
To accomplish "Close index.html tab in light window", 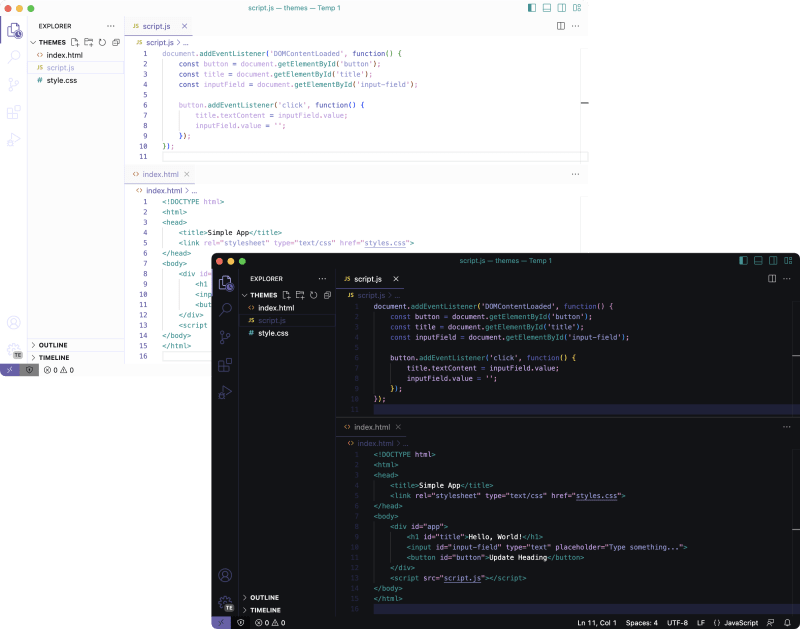I will pyautogui.click(x=187, y=174).
